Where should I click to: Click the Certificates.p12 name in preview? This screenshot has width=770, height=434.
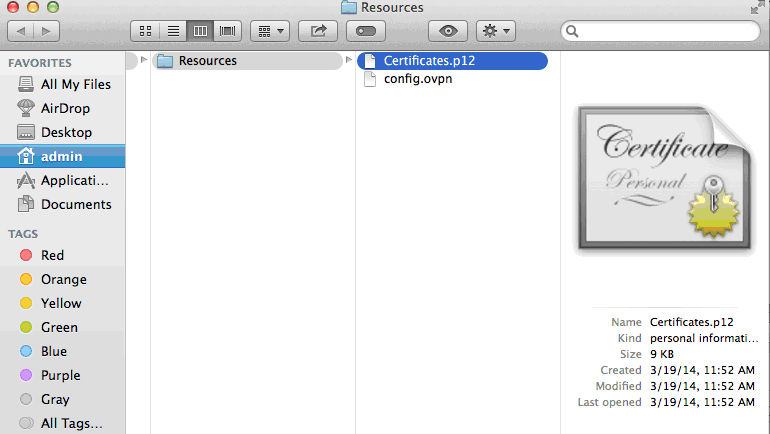pyautogui.click(x=691, y=322)
